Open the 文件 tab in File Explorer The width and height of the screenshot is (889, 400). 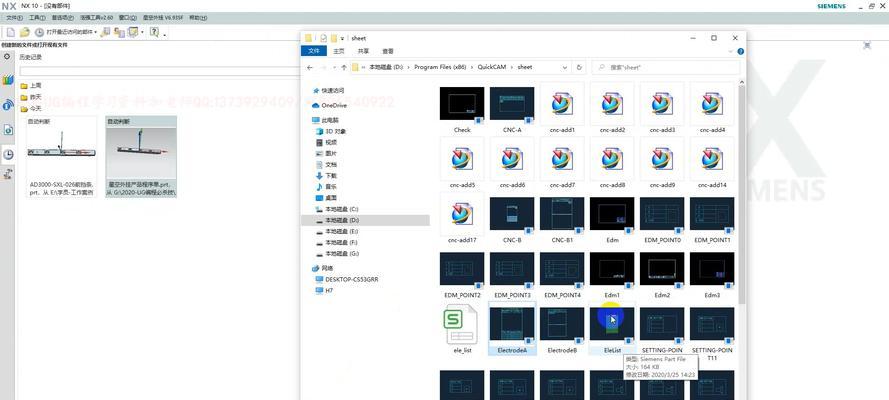click(x=314, y=51)
